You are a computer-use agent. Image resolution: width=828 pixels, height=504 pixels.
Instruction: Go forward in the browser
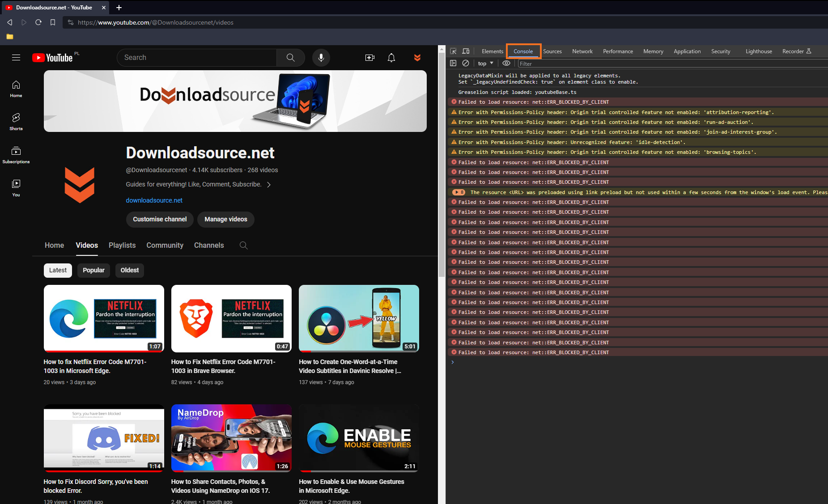point(24,22)
